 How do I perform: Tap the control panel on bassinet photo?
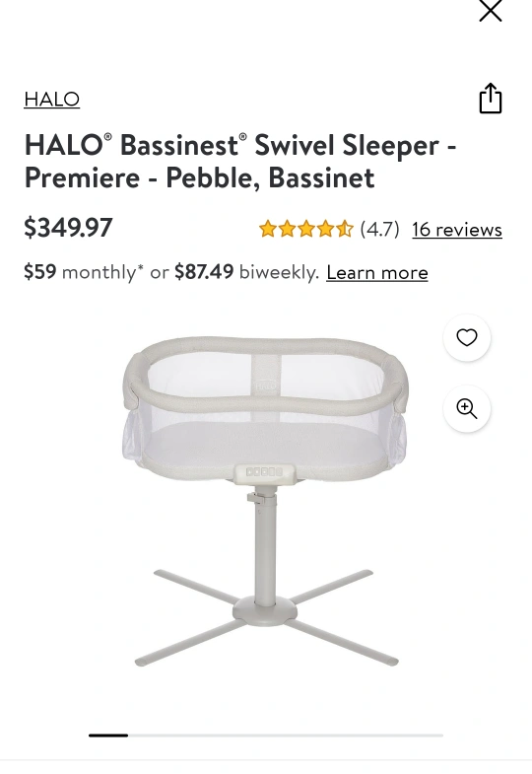265,472
